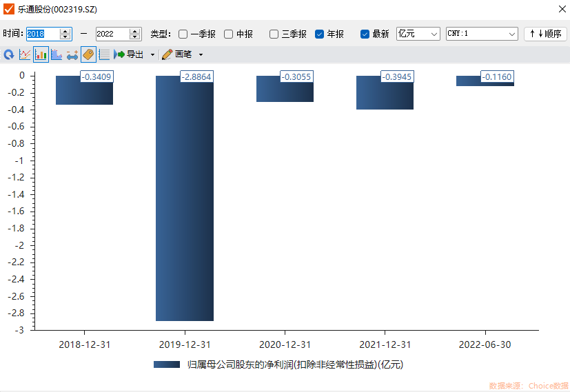
Task: Uncheck the 年报 checkbox
Action: click(x=320, y=34)
